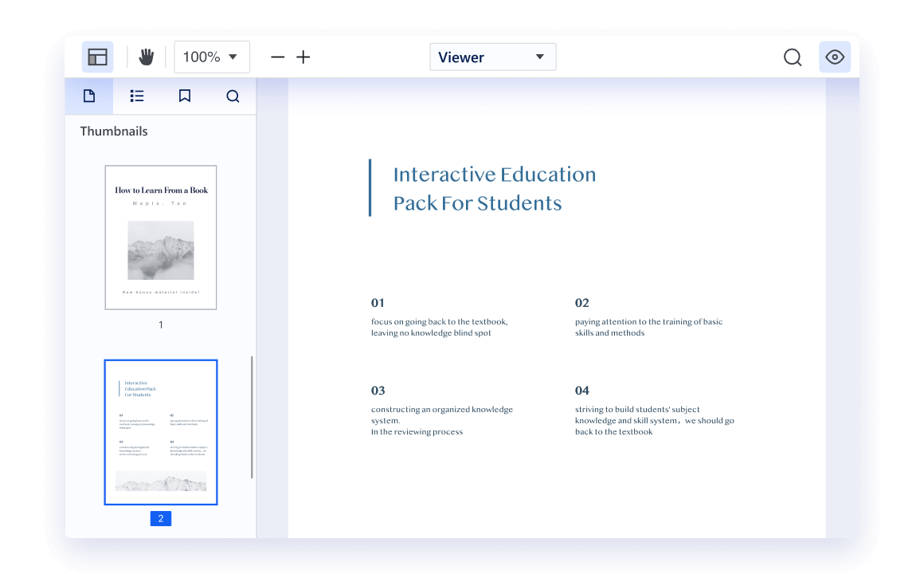The image size is (924, 574).
Task: Open the bookmarks tab in the sidebar
Action: pos(185,96)
